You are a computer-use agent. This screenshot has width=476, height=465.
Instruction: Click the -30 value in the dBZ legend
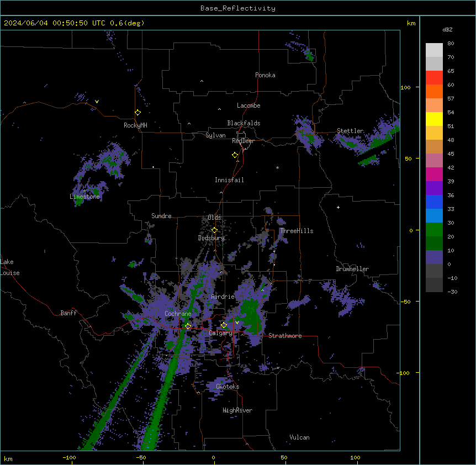(452, 292)
